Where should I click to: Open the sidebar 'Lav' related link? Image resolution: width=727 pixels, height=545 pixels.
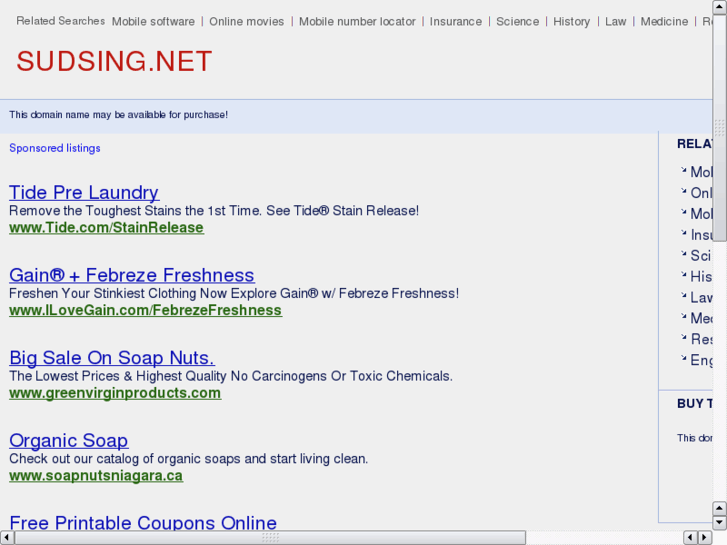[701, 297]
